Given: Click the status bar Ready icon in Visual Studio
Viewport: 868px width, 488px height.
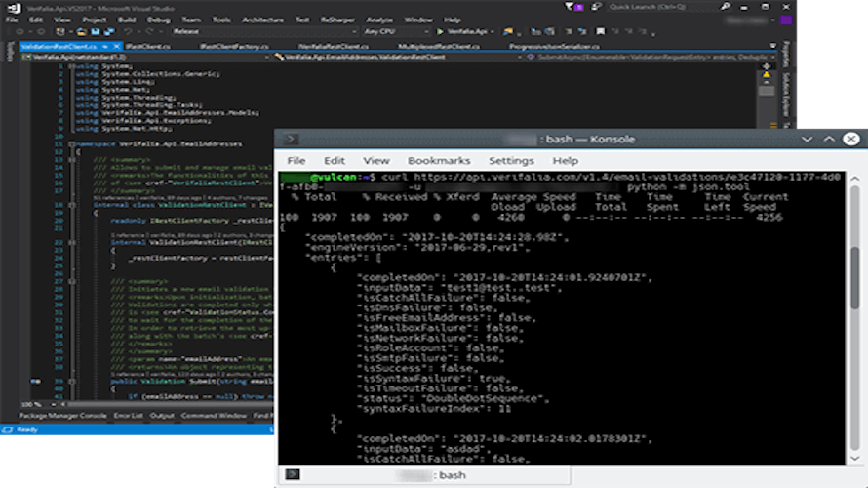Looking at the screenshot, I should (x=8, y=429).
